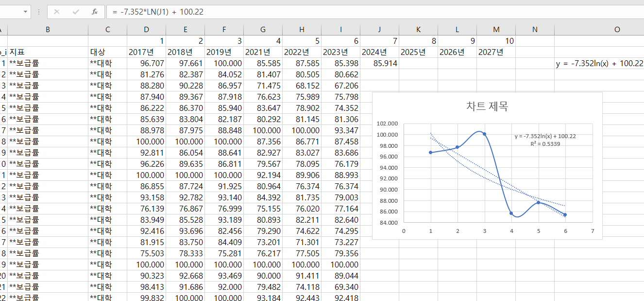Select the cell with value 82.456
This screenshot has width=644, height=301.
click(x=224, y=231)
